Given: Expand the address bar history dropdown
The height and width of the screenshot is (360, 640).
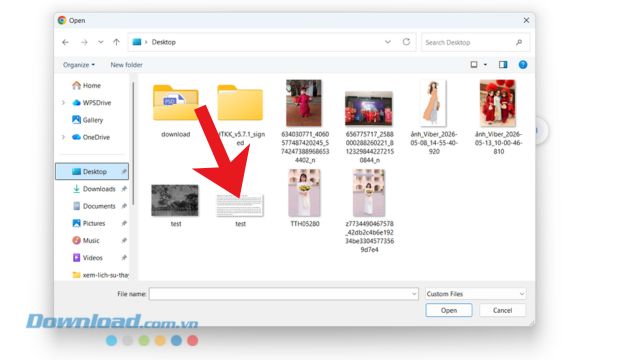Looking at the screenshot, I should (388, 42).
